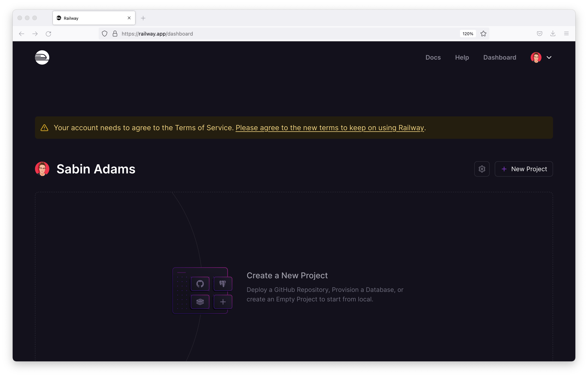This screenshot has height=377, width=588.
Task: Open a new browser tab
Action: tap(143, 18)
